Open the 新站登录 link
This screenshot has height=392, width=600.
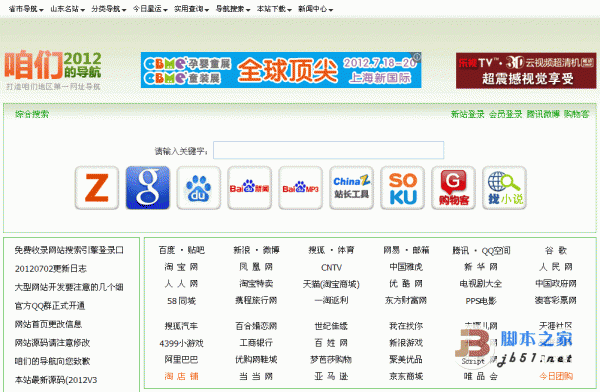click(x=467, y=114)
